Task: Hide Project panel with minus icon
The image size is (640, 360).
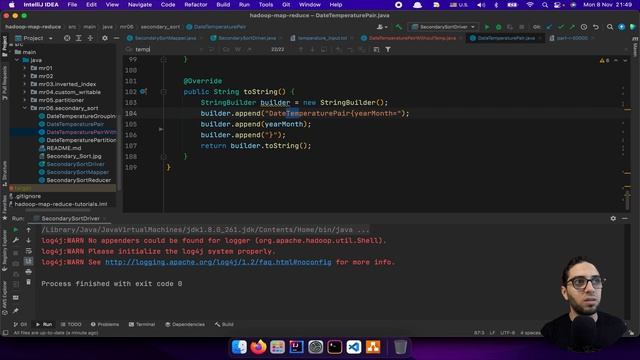Action: click(x=116, y=38)
